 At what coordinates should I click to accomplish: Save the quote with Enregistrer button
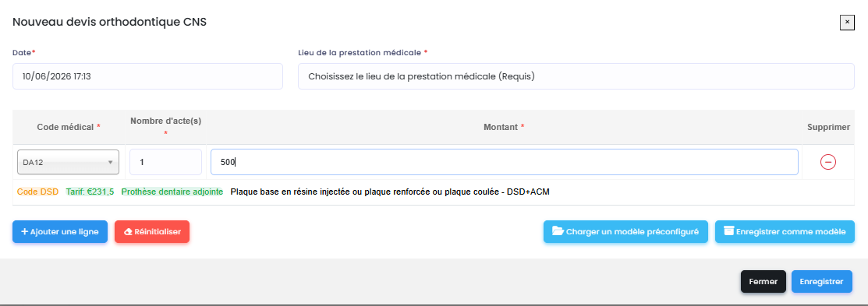point(821,281)
